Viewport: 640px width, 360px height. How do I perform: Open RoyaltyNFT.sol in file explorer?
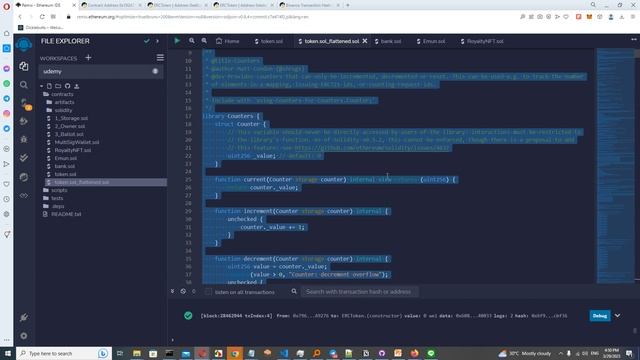coord(73,150)
